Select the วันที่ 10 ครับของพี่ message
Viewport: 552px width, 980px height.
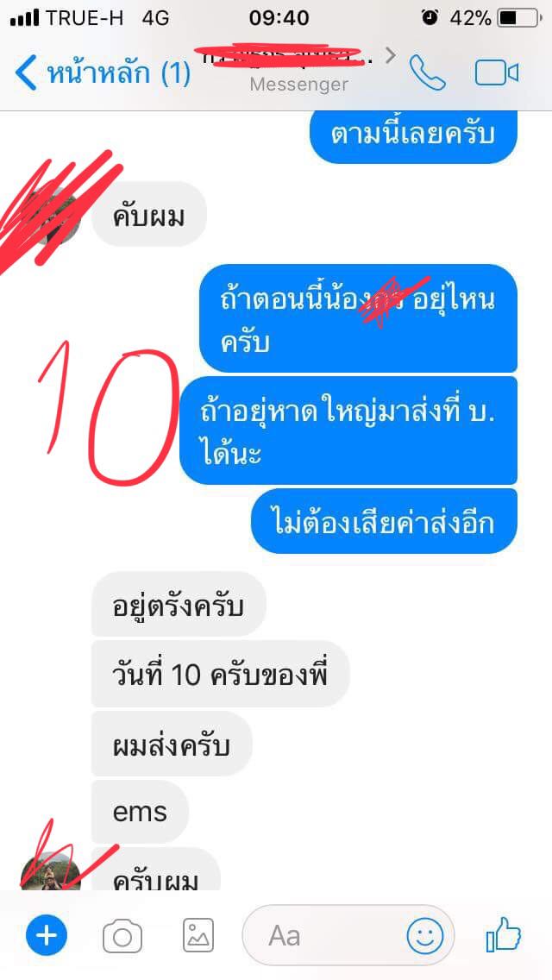pyautogui.click(x=221, y=675)
